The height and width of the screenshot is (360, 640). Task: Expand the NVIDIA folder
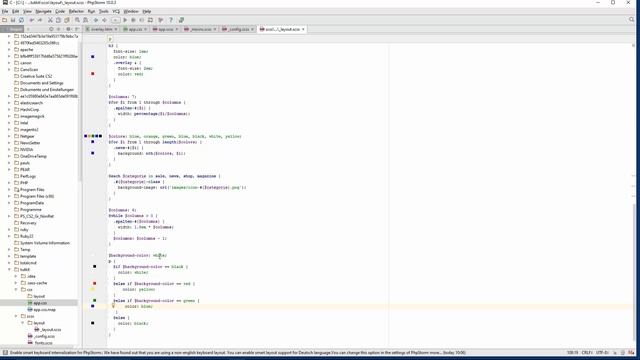(x=9, y=149)
